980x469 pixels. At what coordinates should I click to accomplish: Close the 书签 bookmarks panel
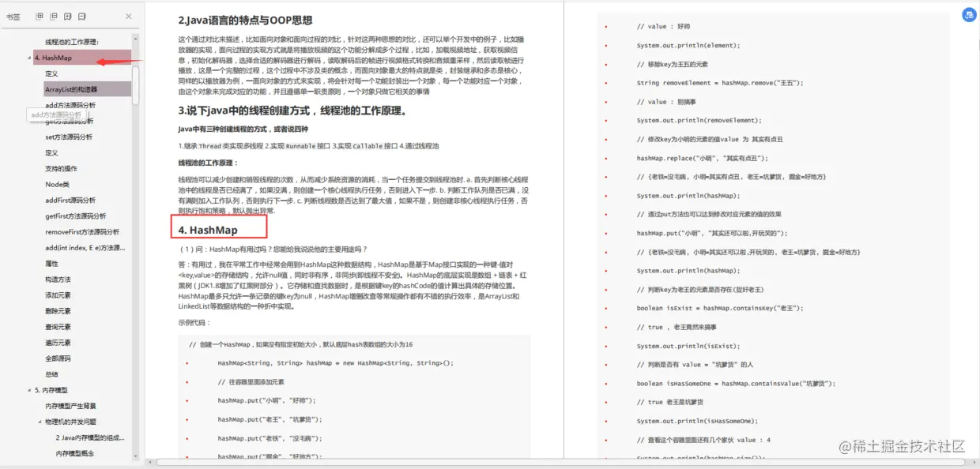tap(129, 16)
